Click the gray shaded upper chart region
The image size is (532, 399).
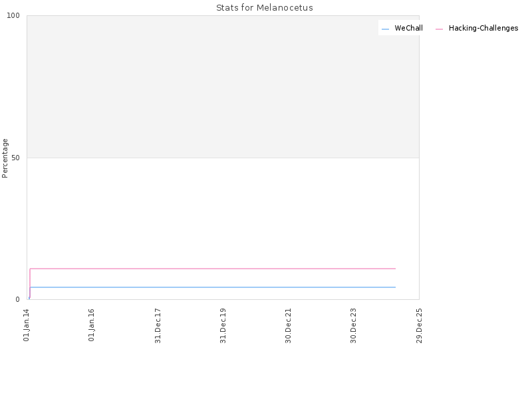coord(223,86)
